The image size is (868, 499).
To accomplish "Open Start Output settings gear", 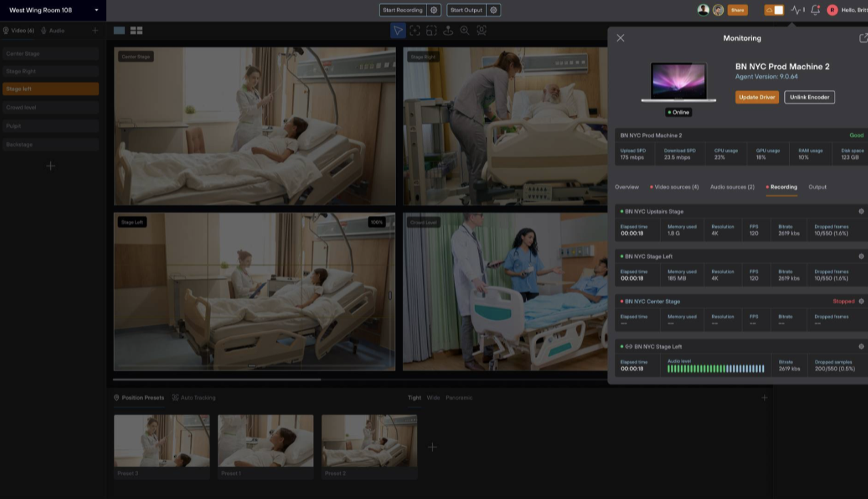I will tap(494, 10).
